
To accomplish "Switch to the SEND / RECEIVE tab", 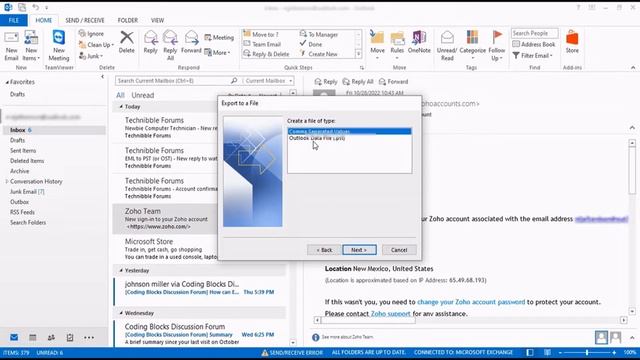I will (85, 20).
